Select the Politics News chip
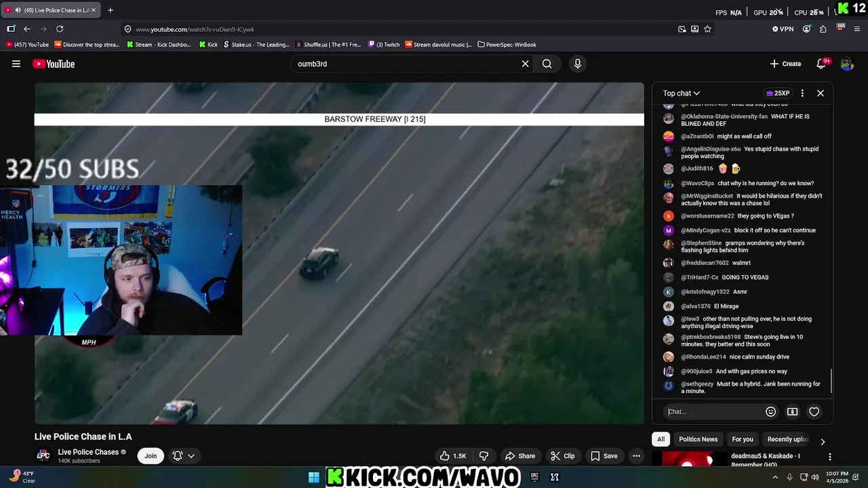 point(698,439)
